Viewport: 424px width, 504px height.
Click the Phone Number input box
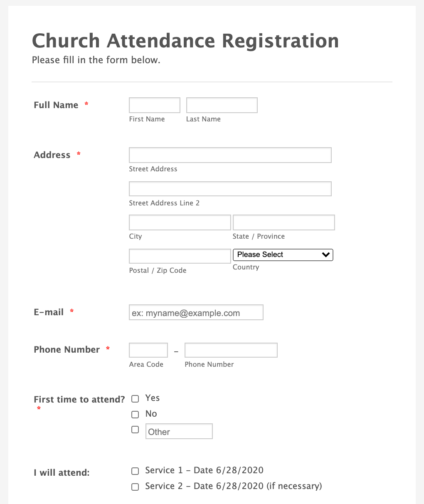[x=231, y=350]
